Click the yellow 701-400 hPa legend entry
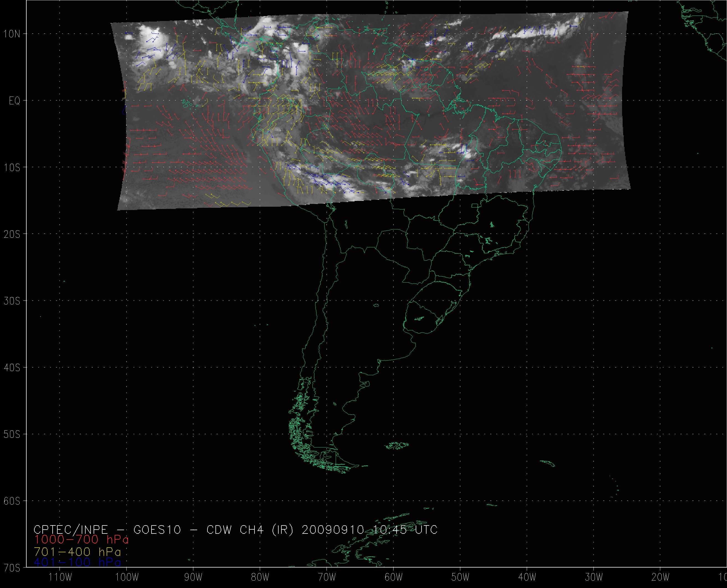 [x=77, y=551]
